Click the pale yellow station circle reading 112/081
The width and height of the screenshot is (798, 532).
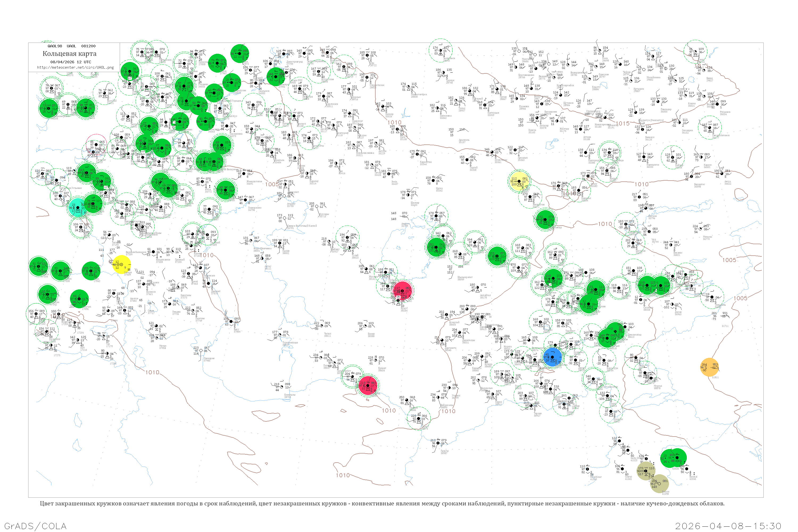[519, 181]
